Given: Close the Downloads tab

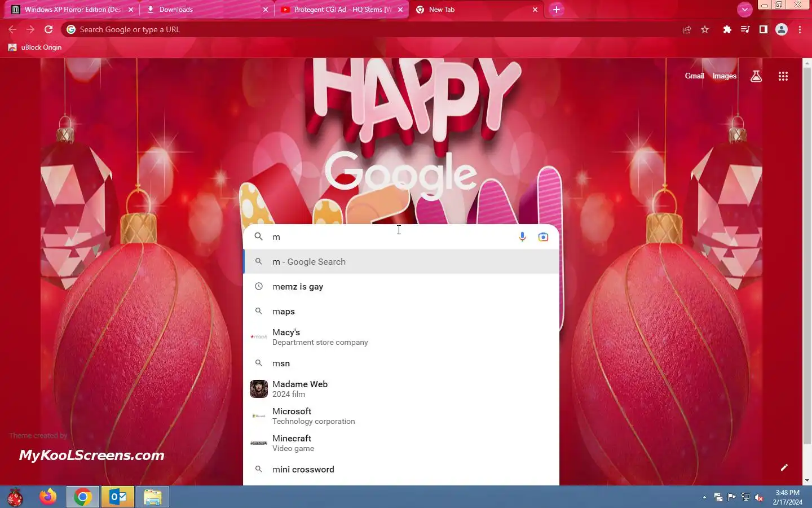Looking at the screenshot, I should tap(266, 10).
